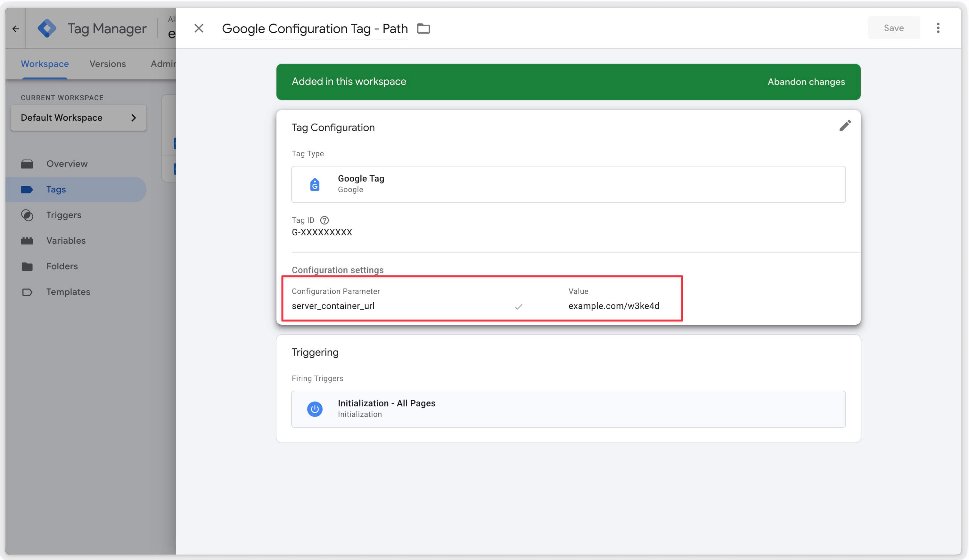Click the Triggers circle icon
Viewport: 969px width, 560px height.
[27, 215]
